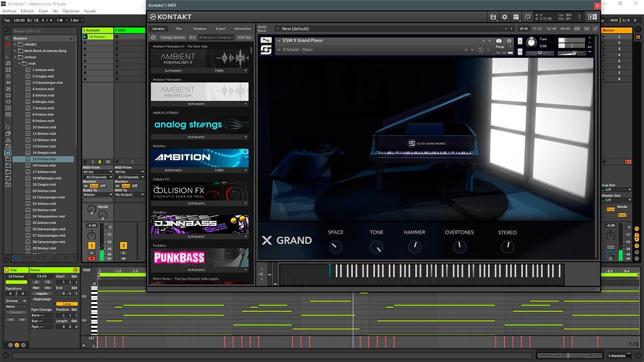The height and width of the screenshot is (362, 644).
Task: Switch to the Libraries tab
Action: tap(159, 28)
